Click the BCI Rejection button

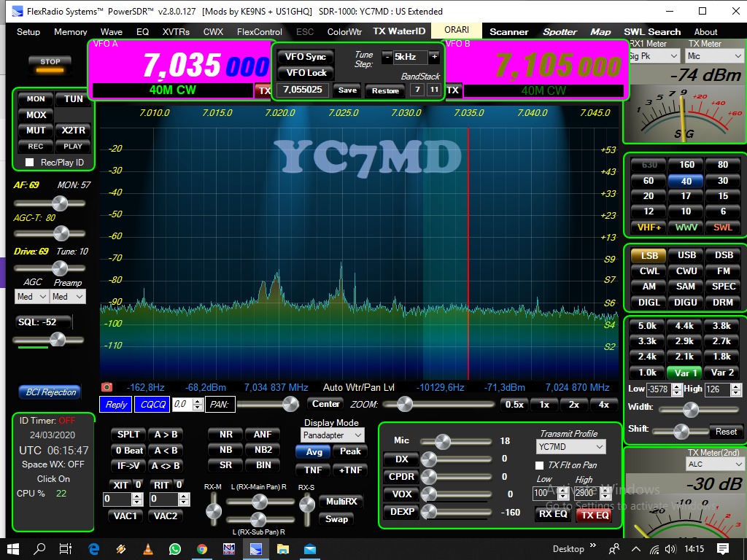[51, 392]
